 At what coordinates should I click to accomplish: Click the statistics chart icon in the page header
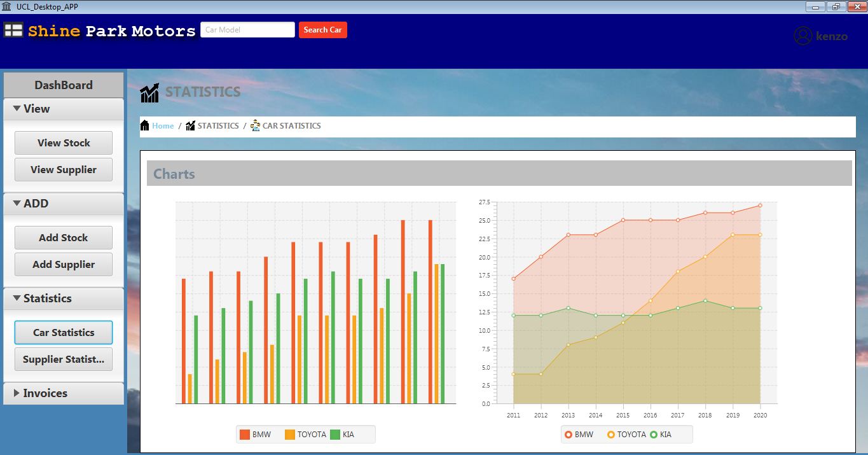coord(149,93)
